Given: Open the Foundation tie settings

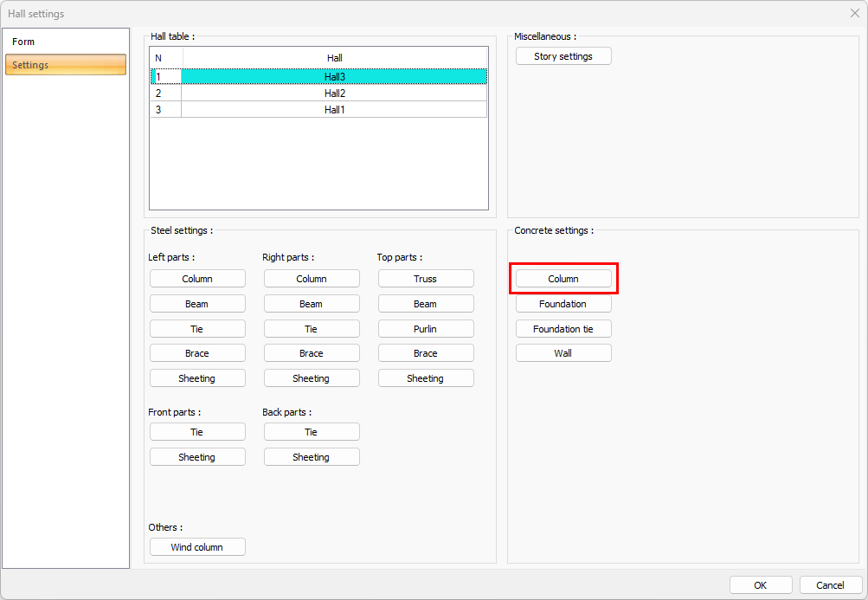Looking at the screenshot, I should (x=563, y=329).
